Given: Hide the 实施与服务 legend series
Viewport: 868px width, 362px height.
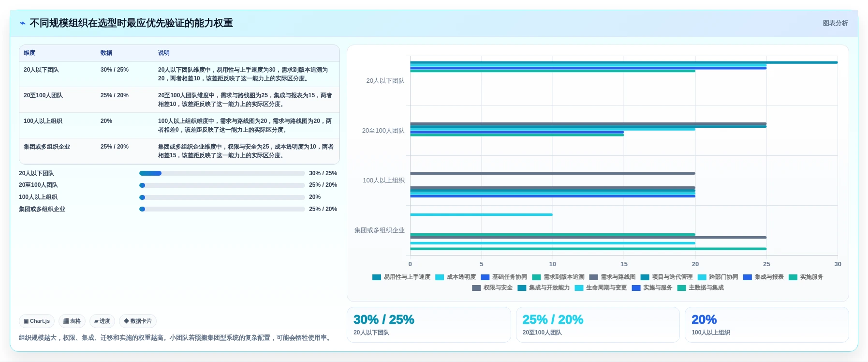Looking at the screenshot, I should (652, 287).
